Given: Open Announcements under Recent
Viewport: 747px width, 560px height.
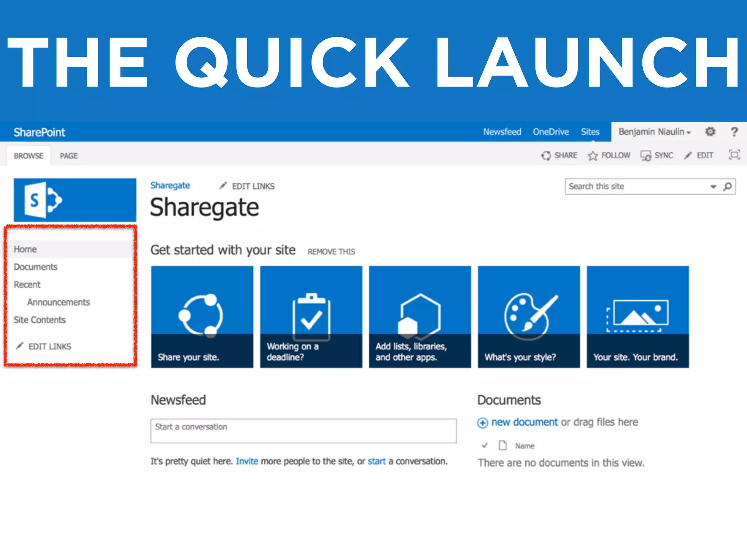Looking at the screenshot, I should tap(58, 302).
